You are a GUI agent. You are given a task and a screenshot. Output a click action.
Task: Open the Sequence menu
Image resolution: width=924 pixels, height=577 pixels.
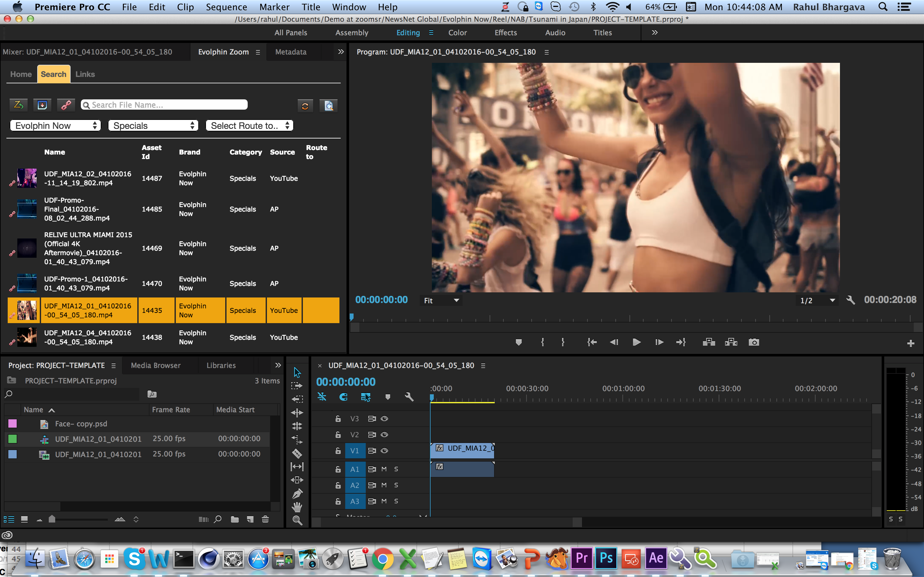pos(226,7)
